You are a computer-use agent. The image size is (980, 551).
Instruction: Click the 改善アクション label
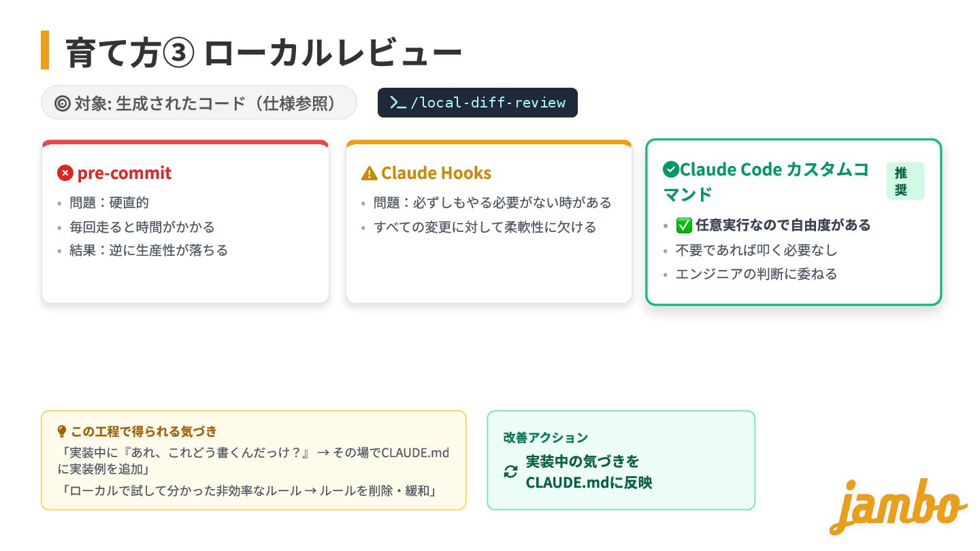pyautogui.click(x=545, y=437)
